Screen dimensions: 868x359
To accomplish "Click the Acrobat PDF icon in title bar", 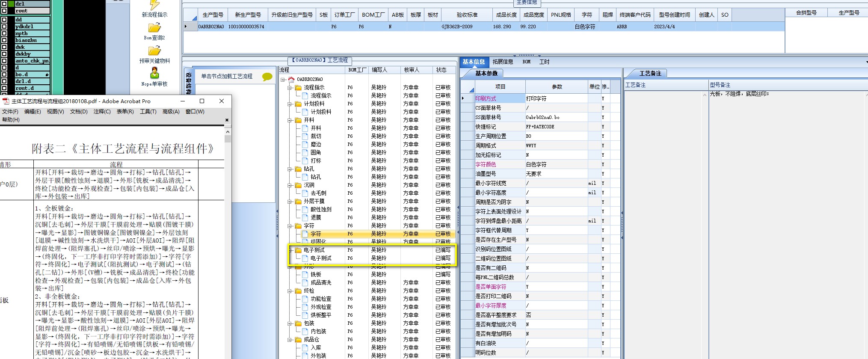I will tap(6, 101).
